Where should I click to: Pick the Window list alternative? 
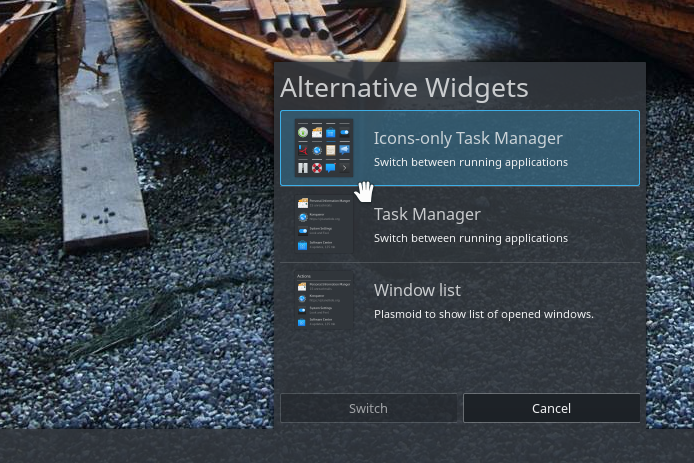(x=460, y=300)
